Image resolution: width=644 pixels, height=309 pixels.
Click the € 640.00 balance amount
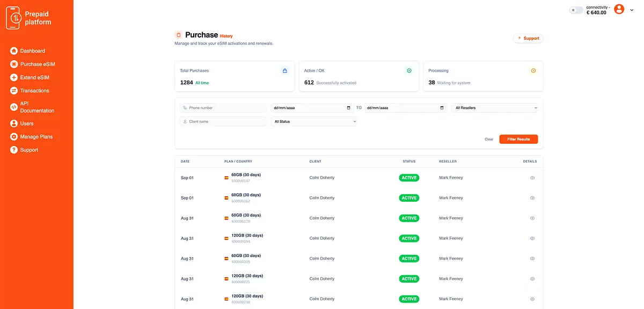pyautogui.click(x=596, y=13)
